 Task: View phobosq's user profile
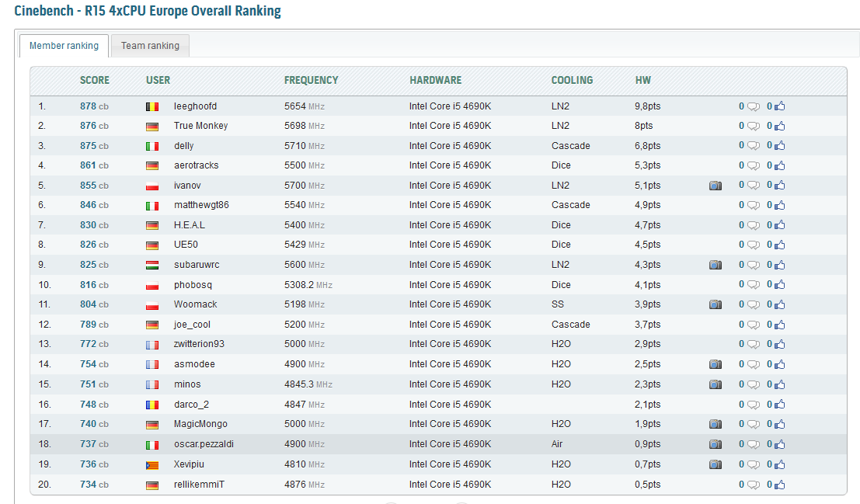pyautogui.click(x=193, y=285)
